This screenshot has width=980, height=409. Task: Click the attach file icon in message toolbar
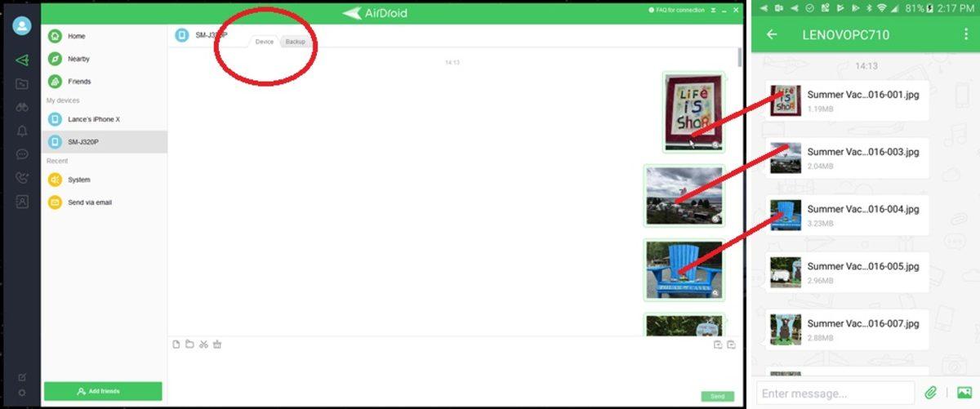point(176,345)
